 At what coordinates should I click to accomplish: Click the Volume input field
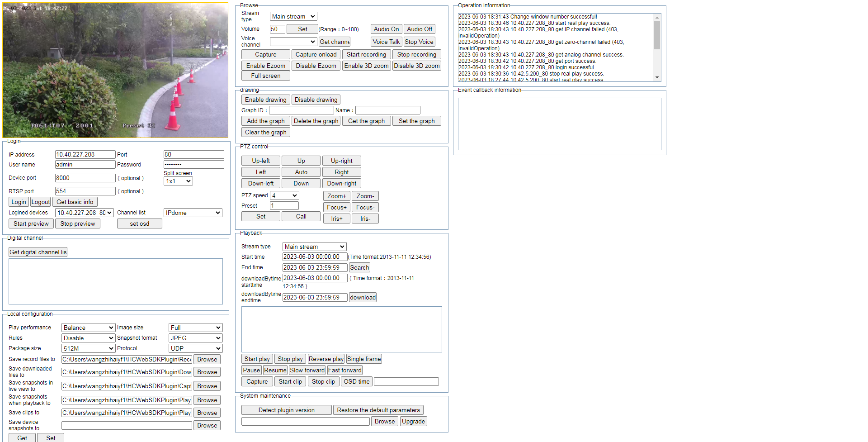[278, 29]
